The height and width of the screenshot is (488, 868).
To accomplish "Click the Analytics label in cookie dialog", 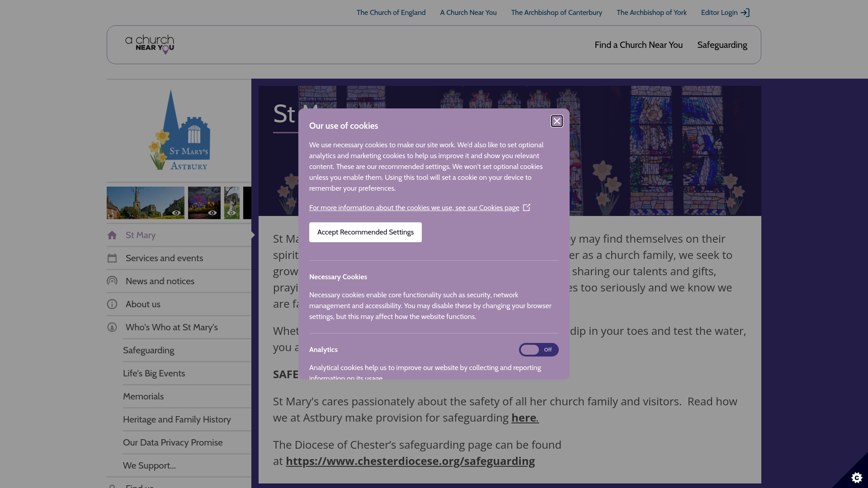I will [x=323, y=350].
